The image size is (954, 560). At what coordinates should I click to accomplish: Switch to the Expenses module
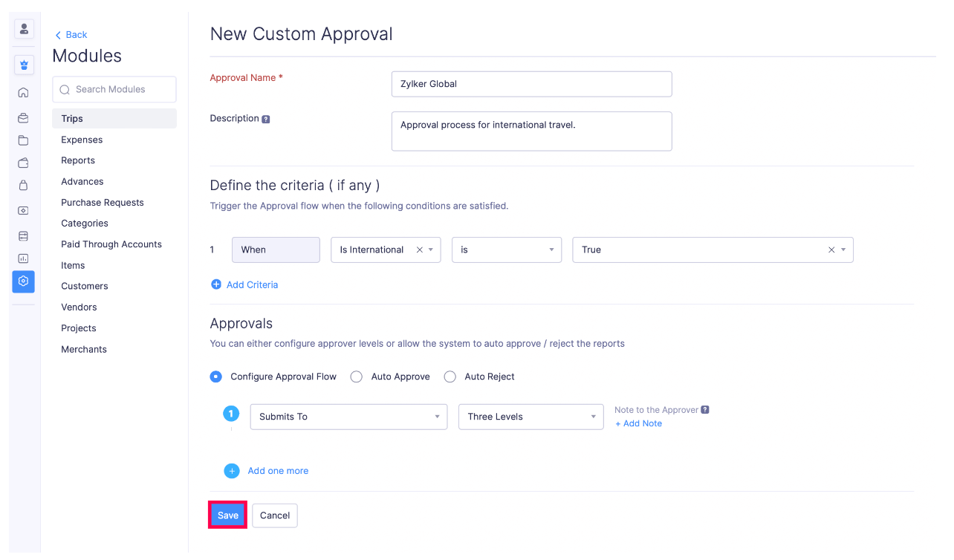[x=82, y=140]
